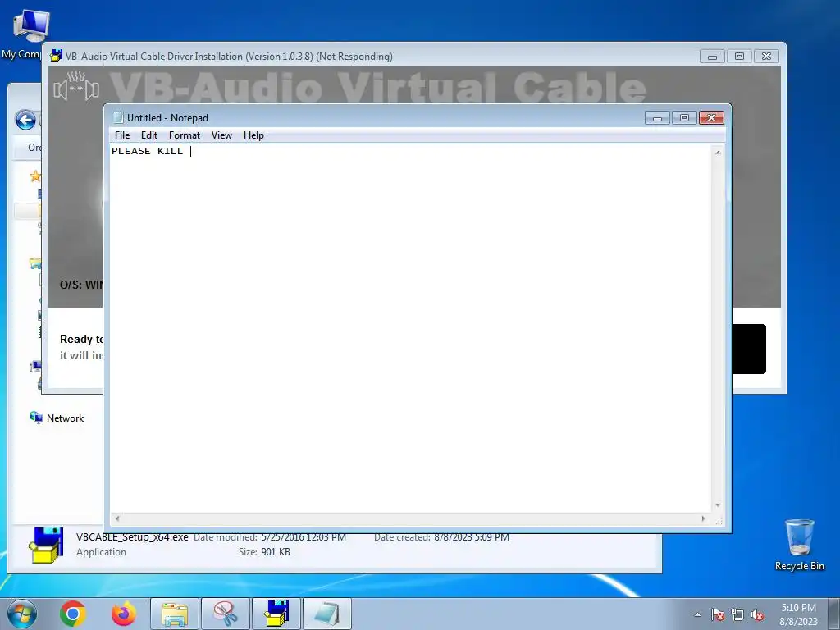Open the File menu in Notepad

coord(122,135)
